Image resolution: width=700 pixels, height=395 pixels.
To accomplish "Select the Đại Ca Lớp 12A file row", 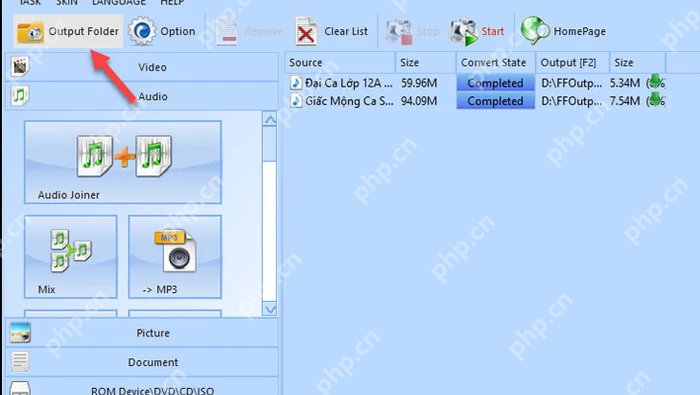I will [x=475, y=83].
